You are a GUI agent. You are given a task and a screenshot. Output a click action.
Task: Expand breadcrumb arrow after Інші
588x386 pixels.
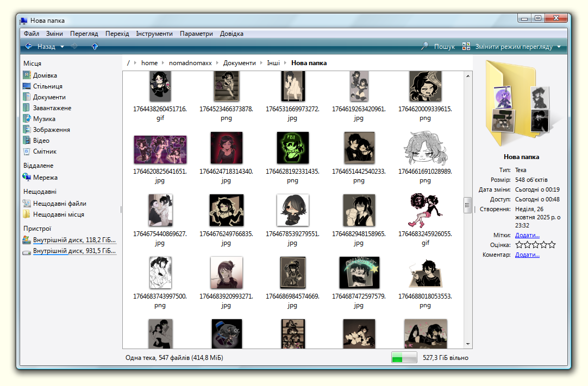click(285, 63)
